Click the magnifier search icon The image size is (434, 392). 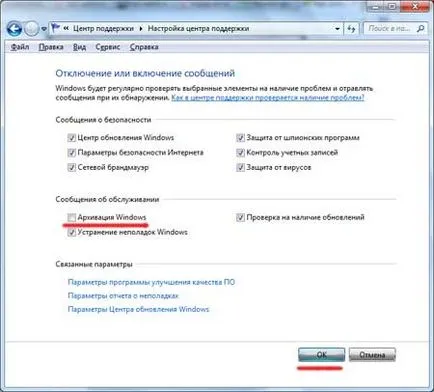click(x=421, y=29)
